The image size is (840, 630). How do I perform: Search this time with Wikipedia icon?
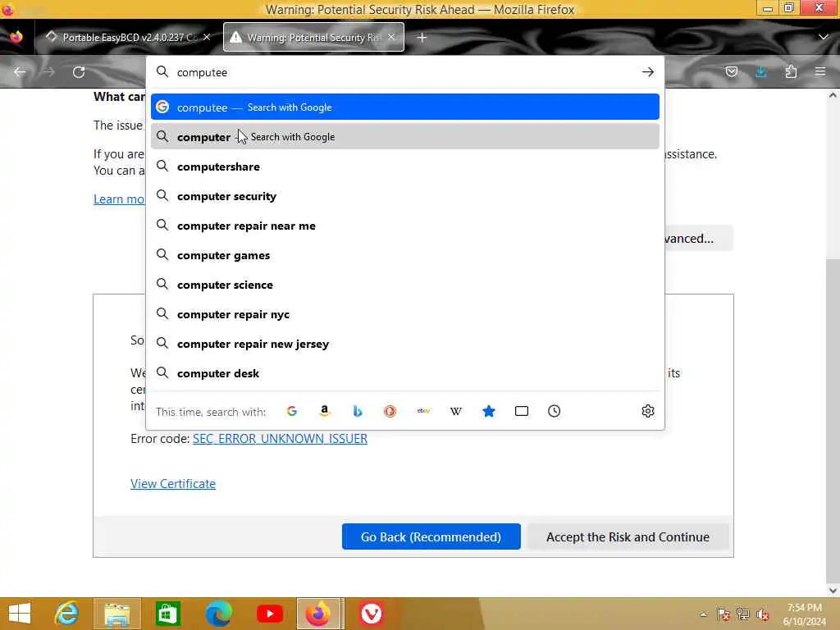coord(456,412)
